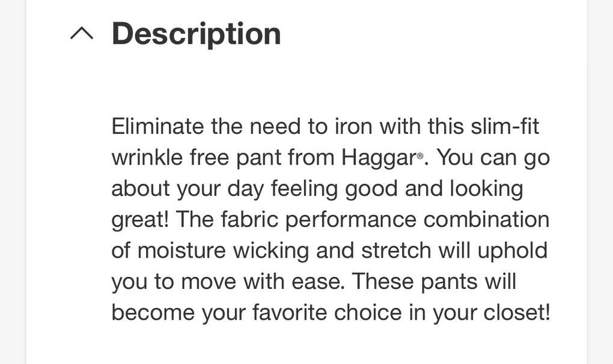This screenshot has width=613, height=364.
Task: Click the phrase feeling good
Action: [334, 189]
